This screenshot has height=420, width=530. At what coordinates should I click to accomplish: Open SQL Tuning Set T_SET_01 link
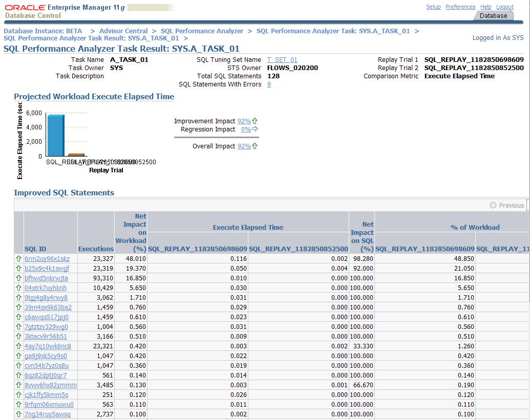click(282, 60)
